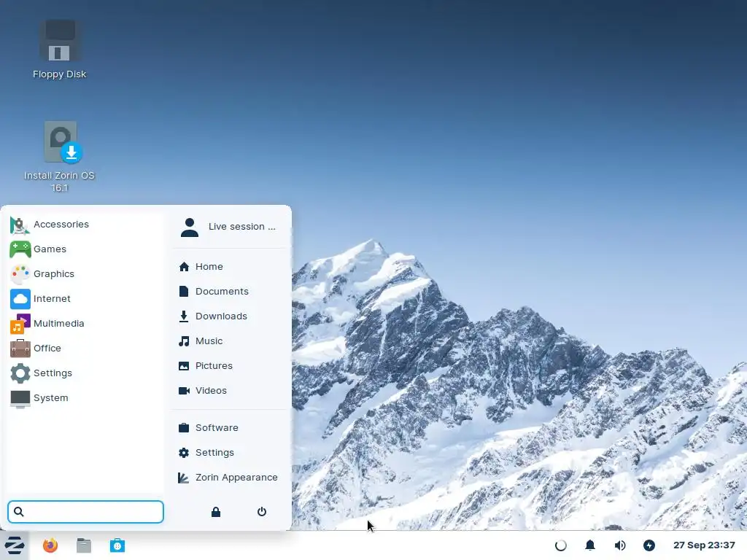Open the power off menu icon
The height and width of the screenshot is (560, 747).
262,512
